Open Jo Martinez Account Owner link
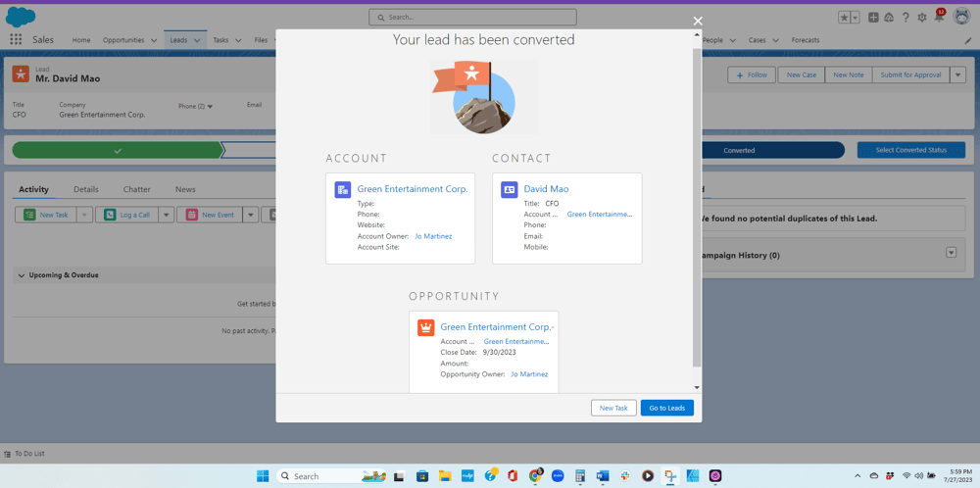This screenshot has height=488, width=980. (433, 236)
